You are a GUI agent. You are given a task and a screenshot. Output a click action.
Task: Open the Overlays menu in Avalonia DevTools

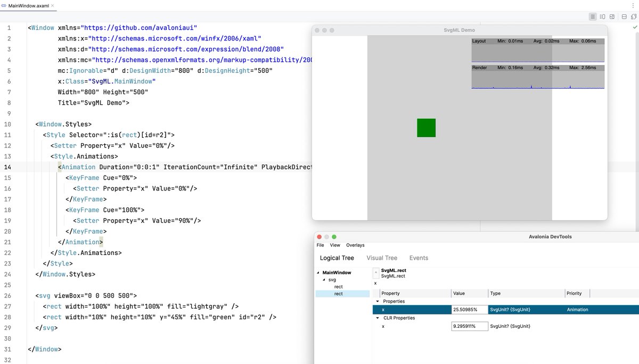pos(355,245)
